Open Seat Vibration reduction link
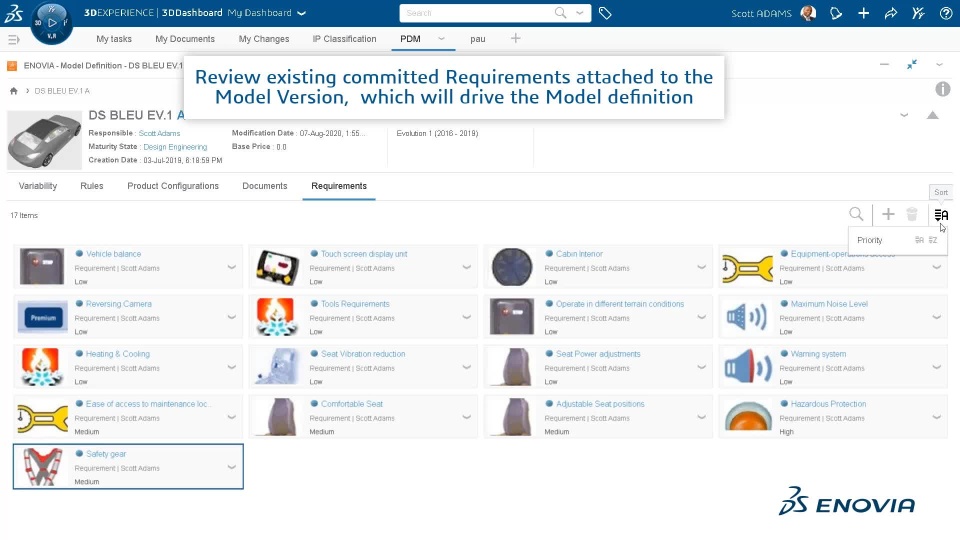Image resolution: width=960 pixels, height=540 pixels. point(363,354)
